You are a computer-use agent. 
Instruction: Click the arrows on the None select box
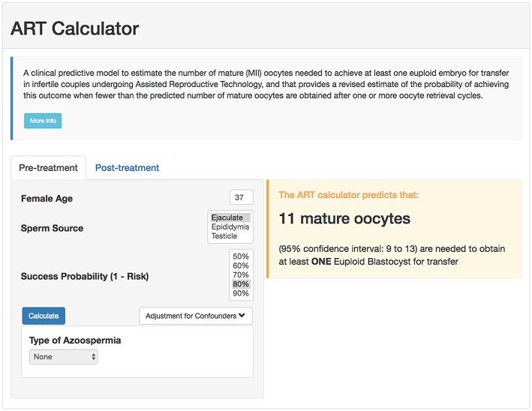(93, 357)
